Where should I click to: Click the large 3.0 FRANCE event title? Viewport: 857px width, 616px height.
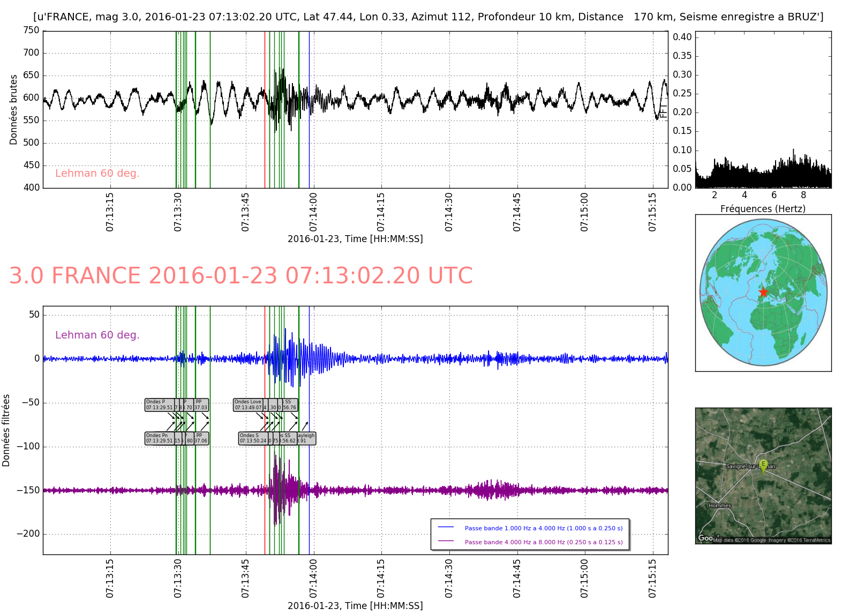[x=241, y=276]
